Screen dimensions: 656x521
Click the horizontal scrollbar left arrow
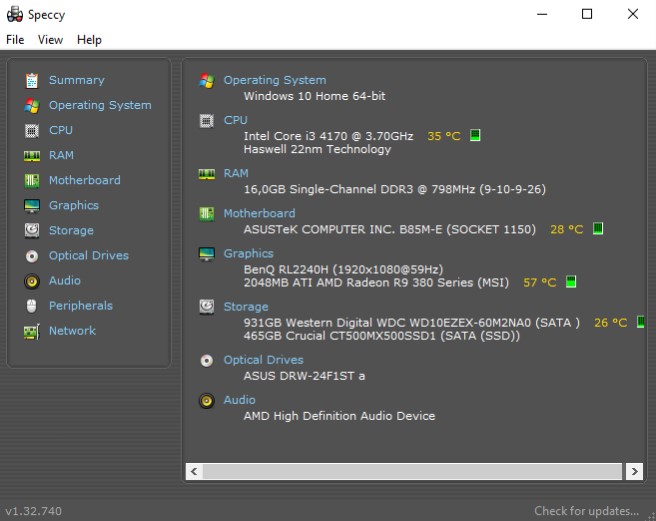(x=194, y=472)
